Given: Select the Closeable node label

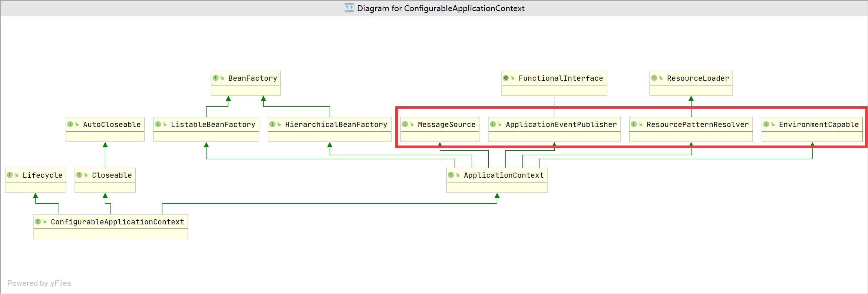Looking at the screenshot, I should pos(112,175).
